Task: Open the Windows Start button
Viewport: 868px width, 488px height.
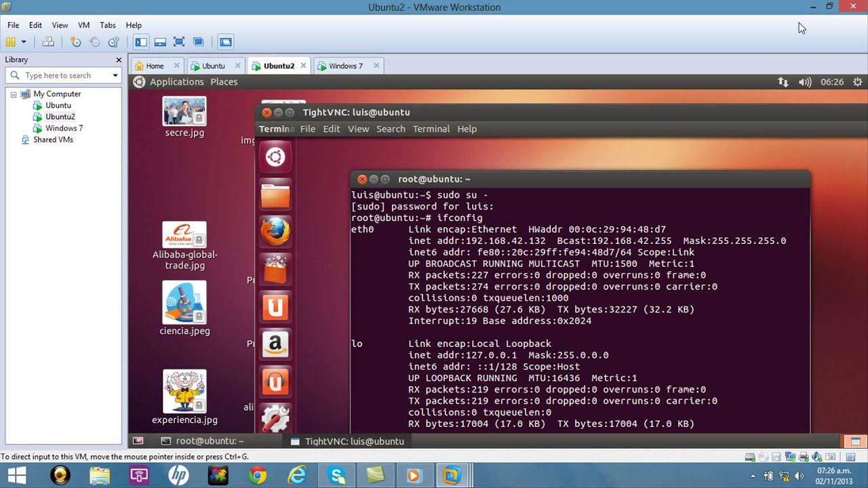Action: click(16, 476)
